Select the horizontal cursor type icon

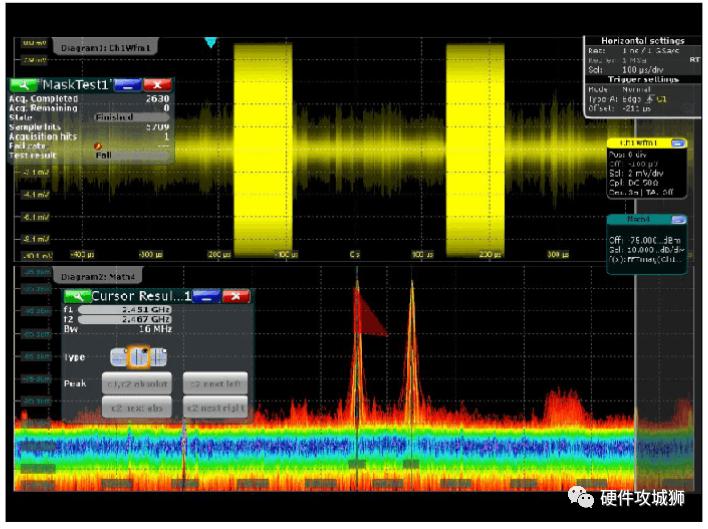(118, 357)
